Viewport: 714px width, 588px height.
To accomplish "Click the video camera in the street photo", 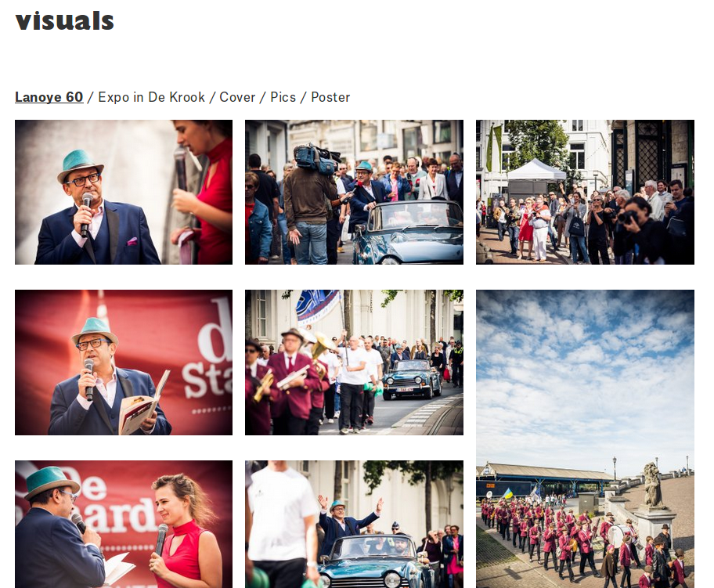I will tap(316, 159).
